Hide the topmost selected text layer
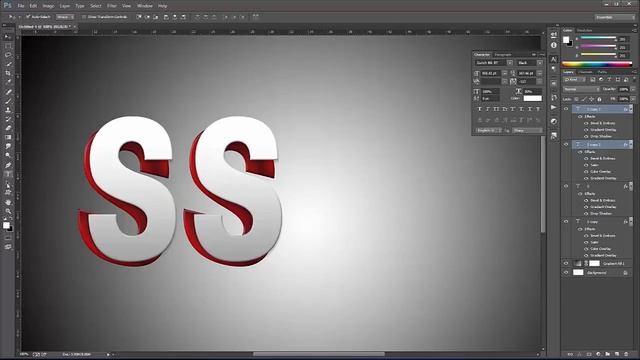 566,109
